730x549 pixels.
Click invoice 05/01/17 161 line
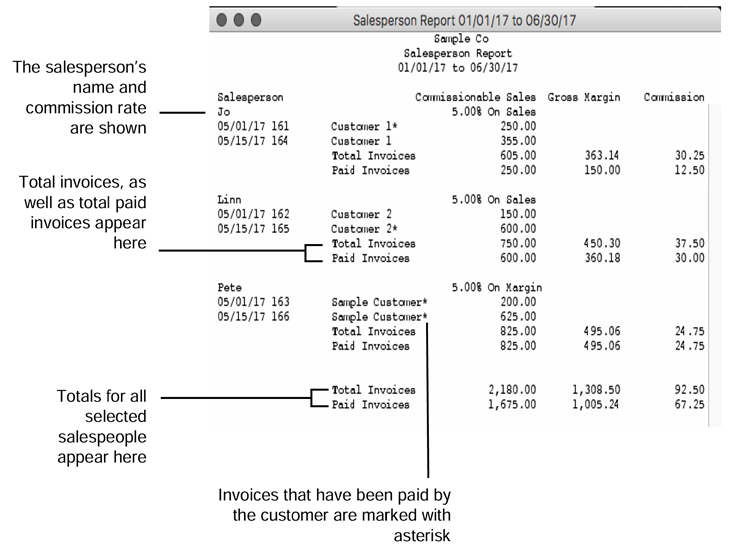pyautogui.click(x=253, y=127)
